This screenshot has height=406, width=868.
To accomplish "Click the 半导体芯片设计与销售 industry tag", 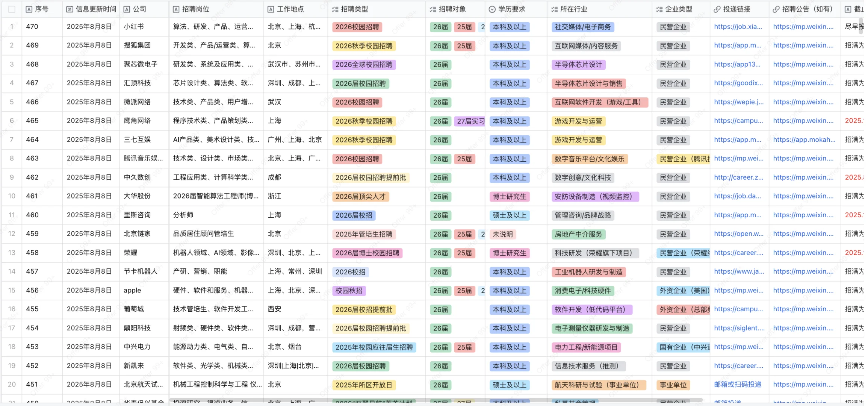I will (588, 83).
